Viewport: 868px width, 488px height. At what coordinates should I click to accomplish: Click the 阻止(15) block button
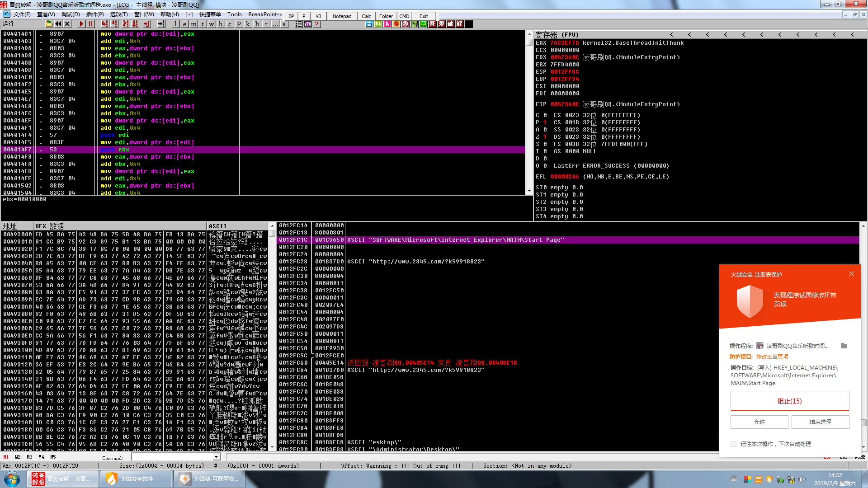(789, 401)
